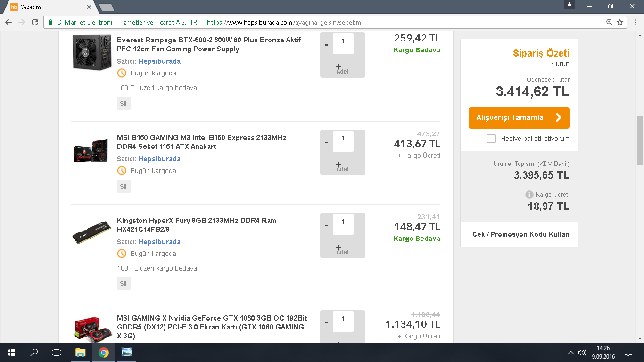
Task: Increase Kingston HyperX Fury quantity
Action: point(339,247)
